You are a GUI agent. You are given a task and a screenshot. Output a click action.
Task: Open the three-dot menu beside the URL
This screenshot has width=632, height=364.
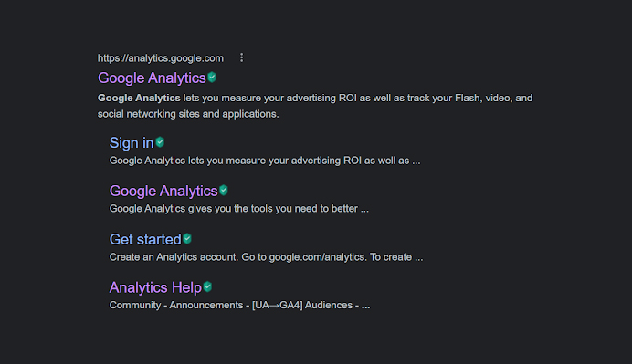(x=241, y=57)
